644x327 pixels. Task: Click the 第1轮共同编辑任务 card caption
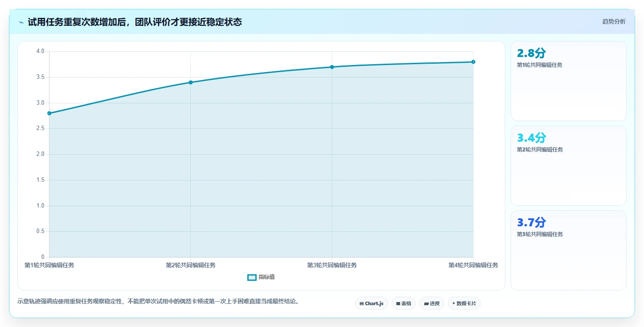540,65
